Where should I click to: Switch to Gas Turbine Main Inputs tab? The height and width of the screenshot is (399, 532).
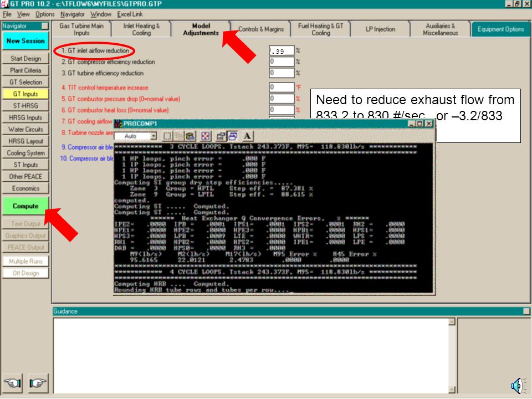tap(81, 29)
